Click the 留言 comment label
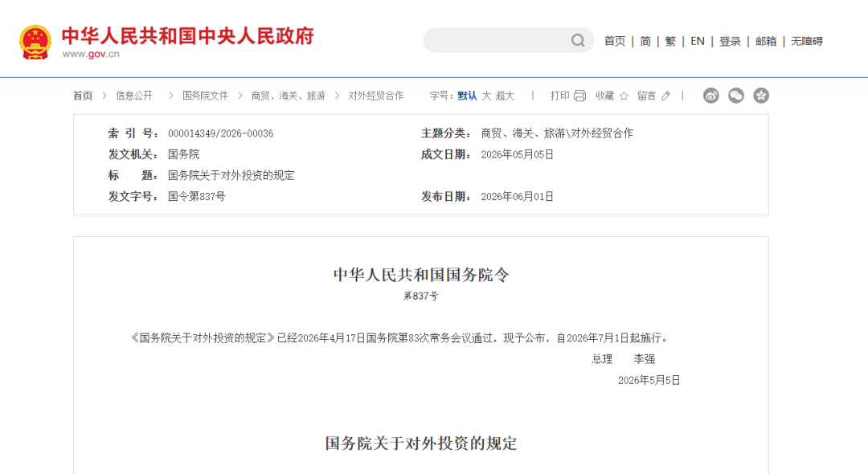868x474 pixels. (x=646, y=96)
